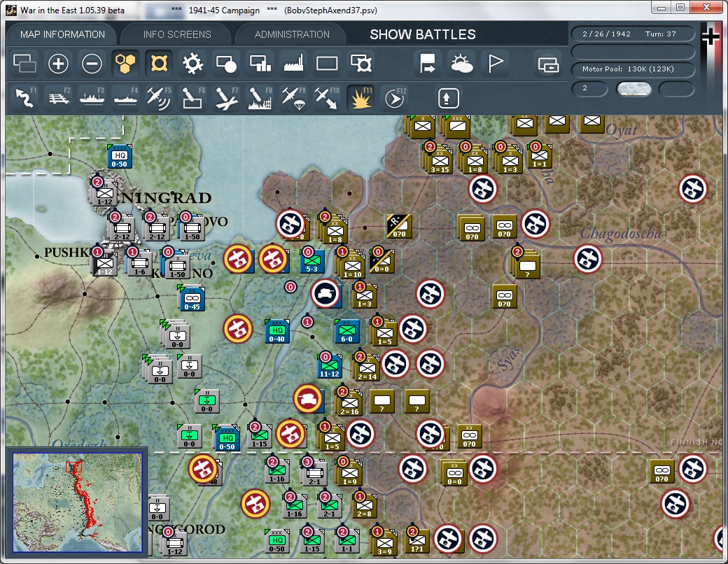Toggle the rectangle-with-gear overlay button
This screenshot has width=728, height=564.
coord(360,64)
